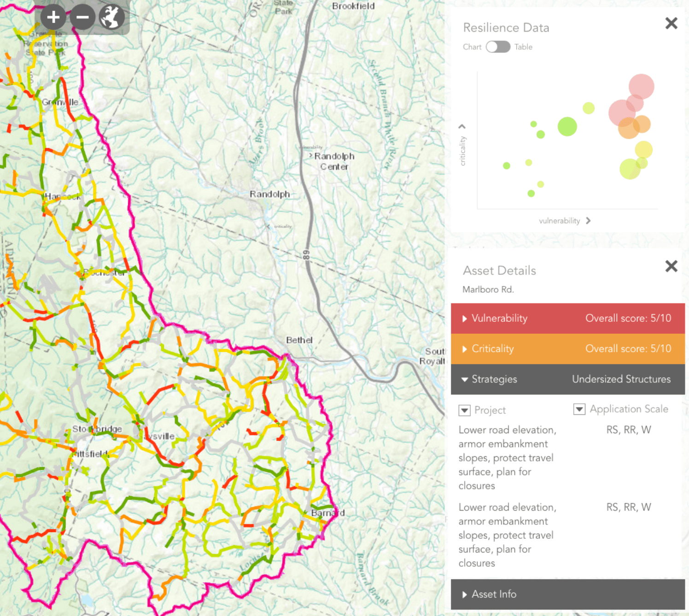
Task: Click the topmost pink bubble in scatter chart
Action: coord(642,86)
